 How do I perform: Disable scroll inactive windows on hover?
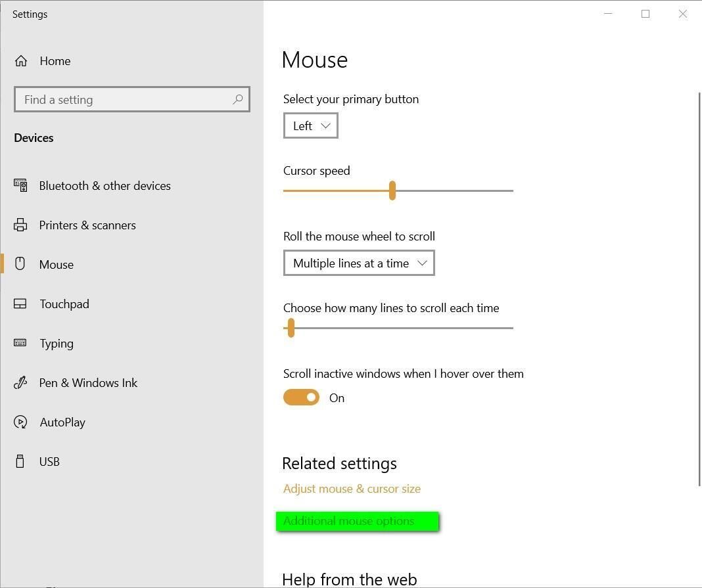click(301, 397)
